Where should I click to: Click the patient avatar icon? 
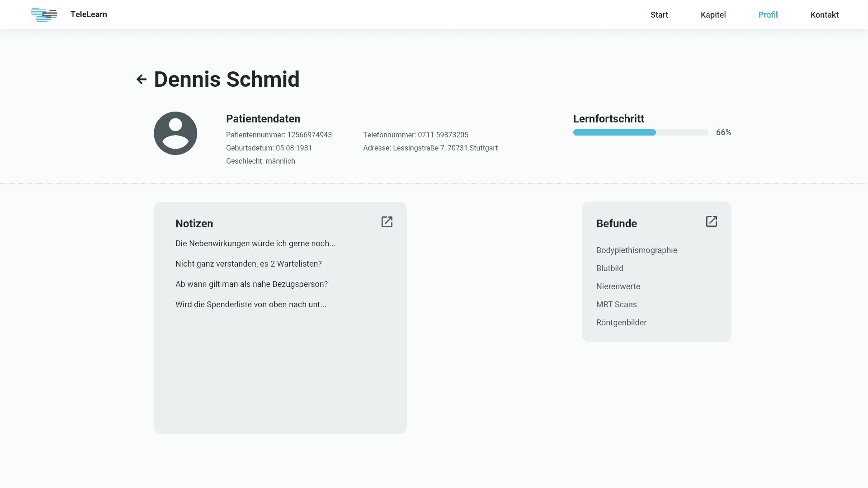(175, 133)
